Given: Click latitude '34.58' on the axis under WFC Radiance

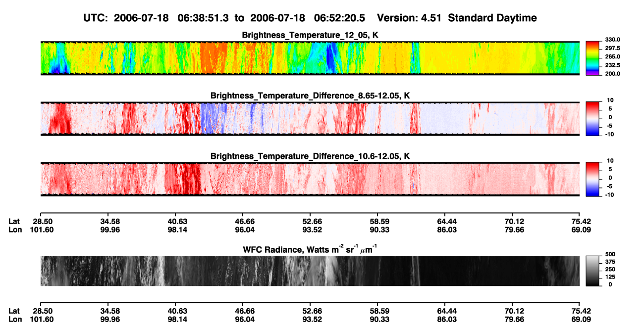Looking at the screenshot, I should point(108,311).
